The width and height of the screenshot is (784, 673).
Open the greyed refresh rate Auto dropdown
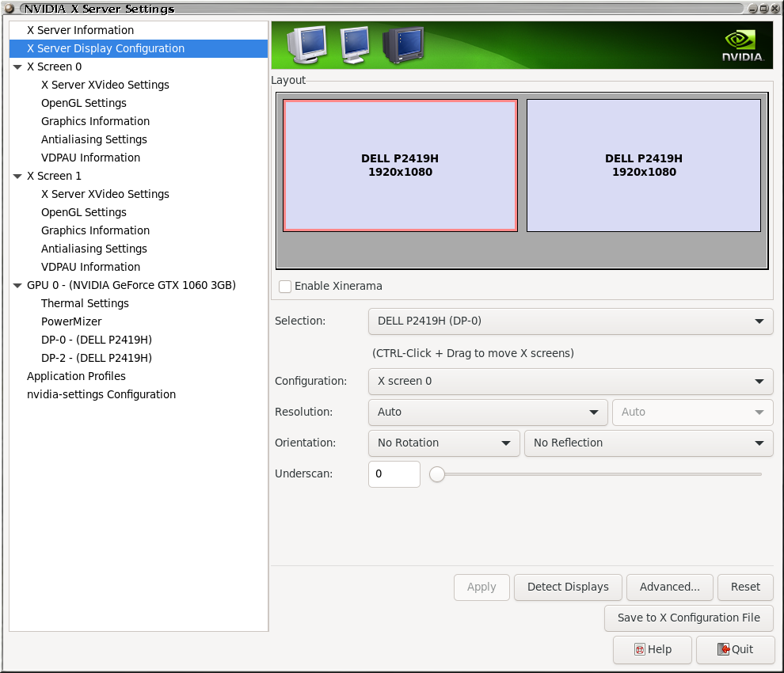click(x=692, y=412)
